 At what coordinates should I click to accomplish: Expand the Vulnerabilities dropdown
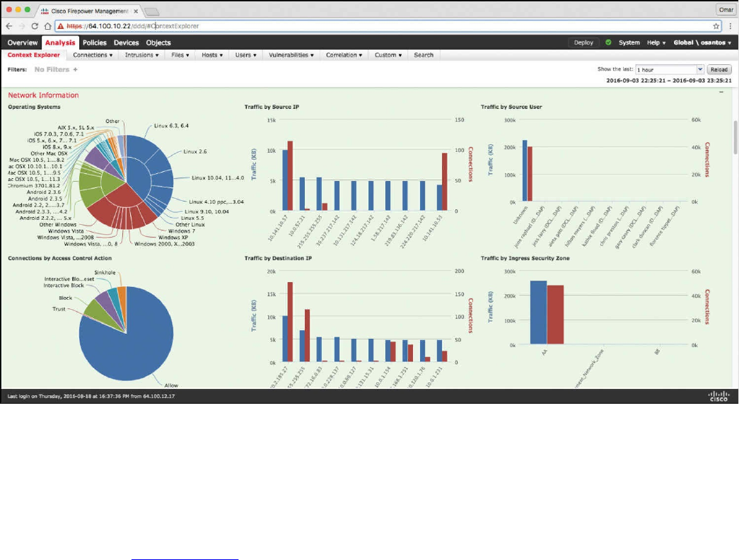coord(291,54)
